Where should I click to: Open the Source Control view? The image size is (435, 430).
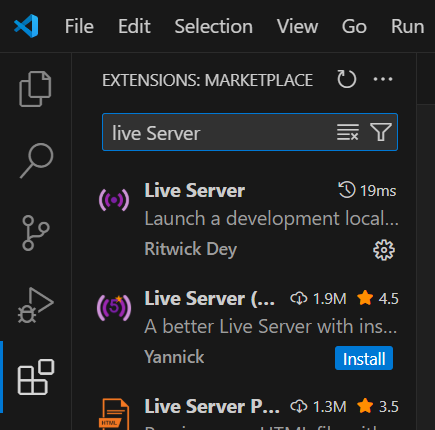(x=35, y=233)
